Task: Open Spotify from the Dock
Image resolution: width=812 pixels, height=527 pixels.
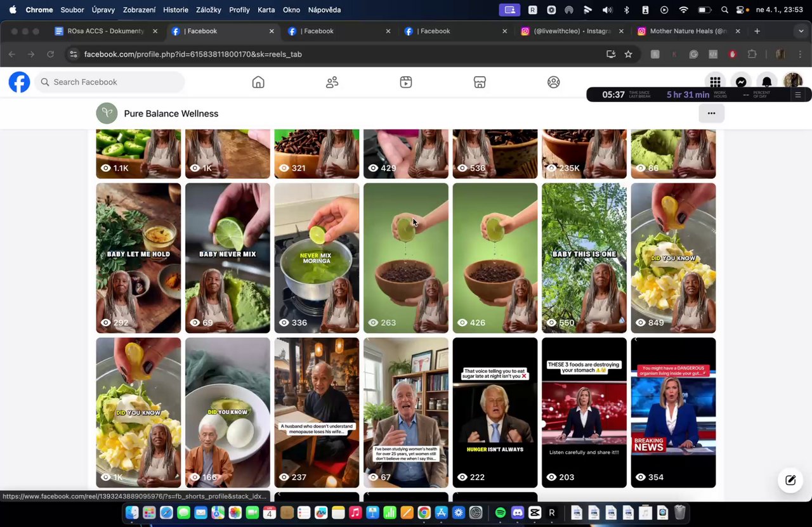Action: click(x=500, y=512)
